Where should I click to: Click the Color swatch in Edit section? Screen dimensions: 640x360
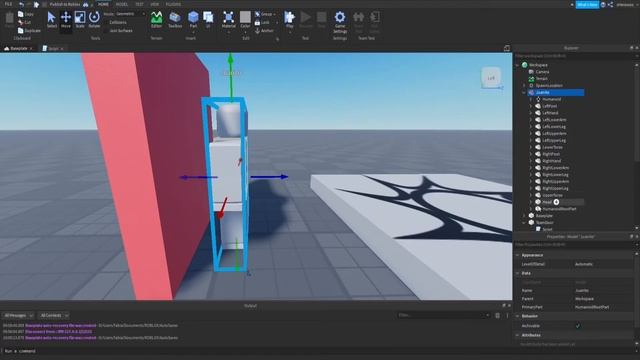(x=245, y=17)
